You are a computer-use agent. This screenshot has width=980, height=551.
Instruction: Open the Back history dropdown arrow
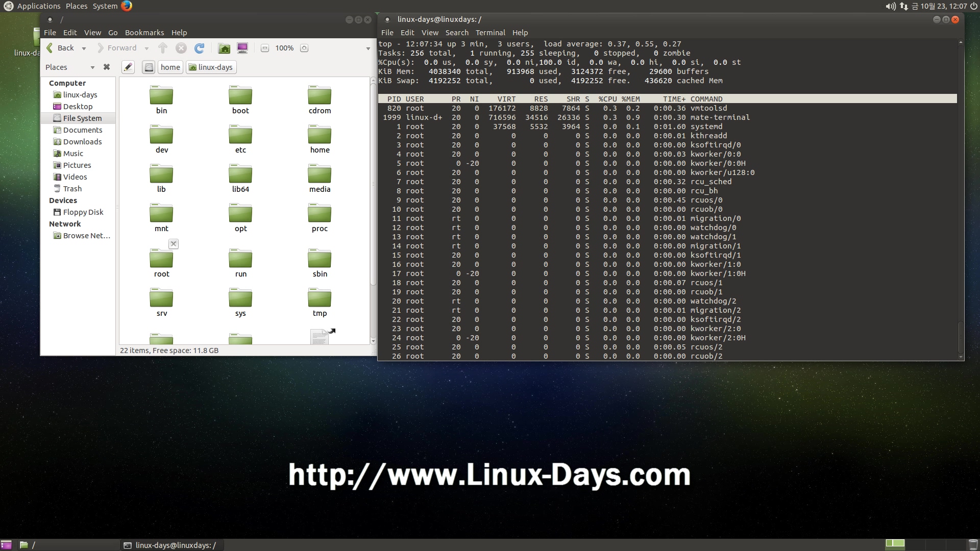tap(84, 48)
